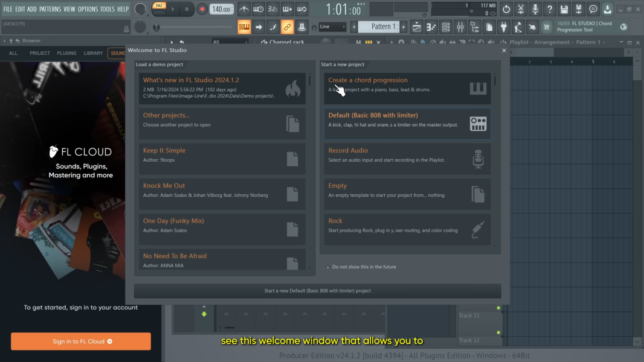This screenshot has width=644, height=362.
Task: Open the Browser view toolbar icon
Action: tap(474, 27)
